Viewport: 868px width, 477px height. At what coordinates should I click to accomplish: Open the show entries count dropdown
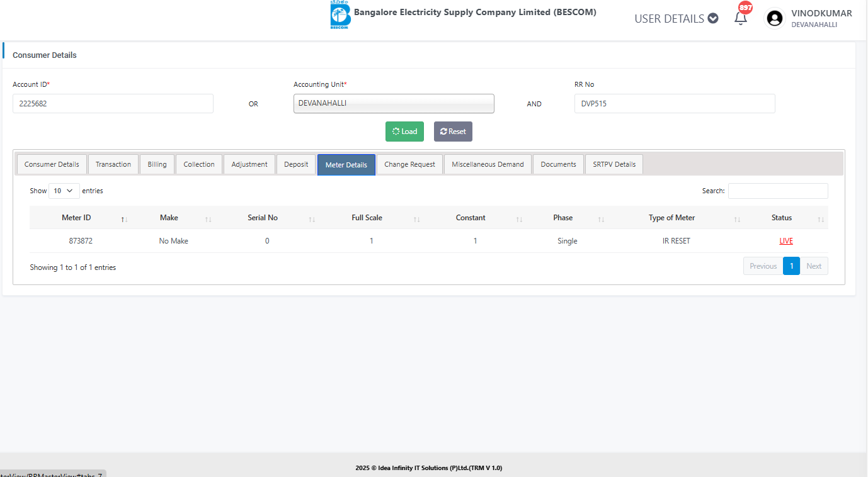(64, 191)
